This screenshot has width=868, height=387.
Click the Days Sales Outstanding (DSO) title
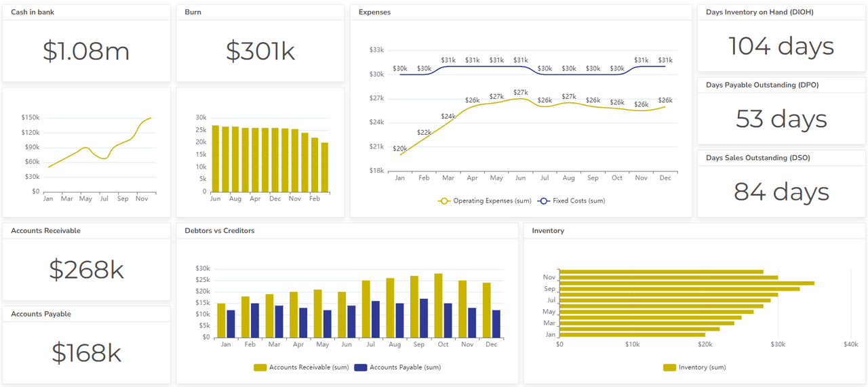758,157
